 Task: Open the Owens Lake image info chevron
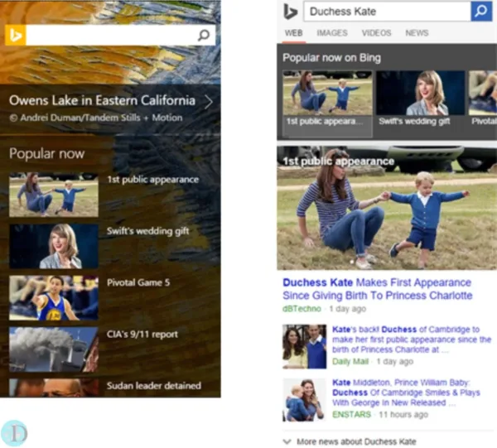(209, 102)
